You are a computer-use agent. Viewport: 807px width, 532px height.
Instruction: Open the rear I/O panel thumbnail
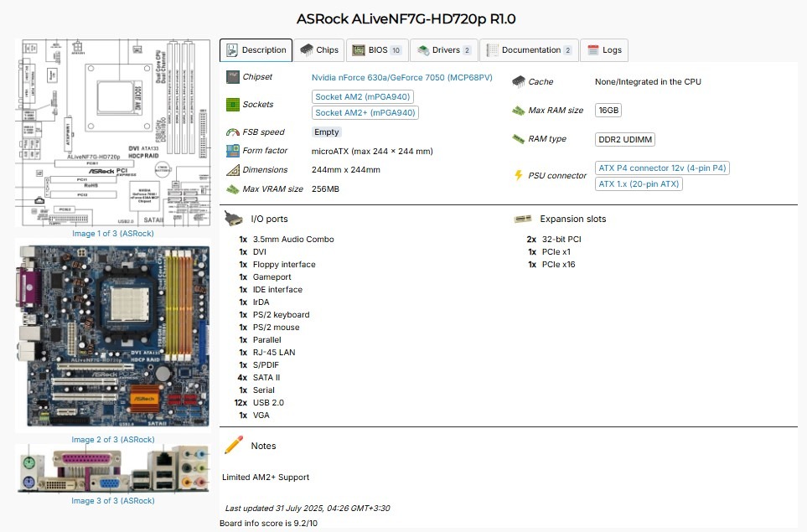coord(113,468)
